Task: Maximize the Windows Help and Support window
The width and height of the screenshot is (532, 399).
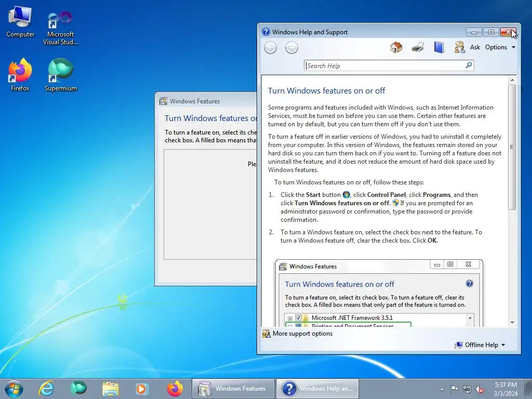Action: pos(491,32)
